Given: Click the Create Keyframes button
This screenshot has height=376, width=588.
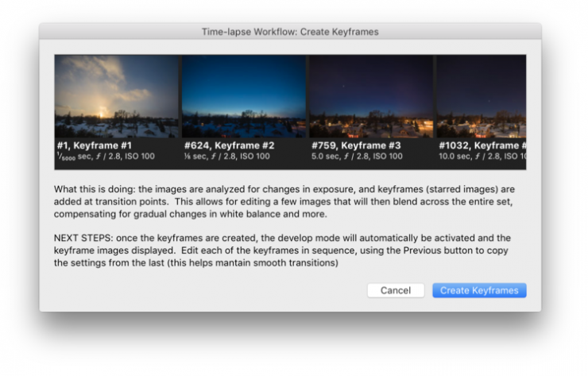Looking at the screenshot, I should click(x=479, y=290).
